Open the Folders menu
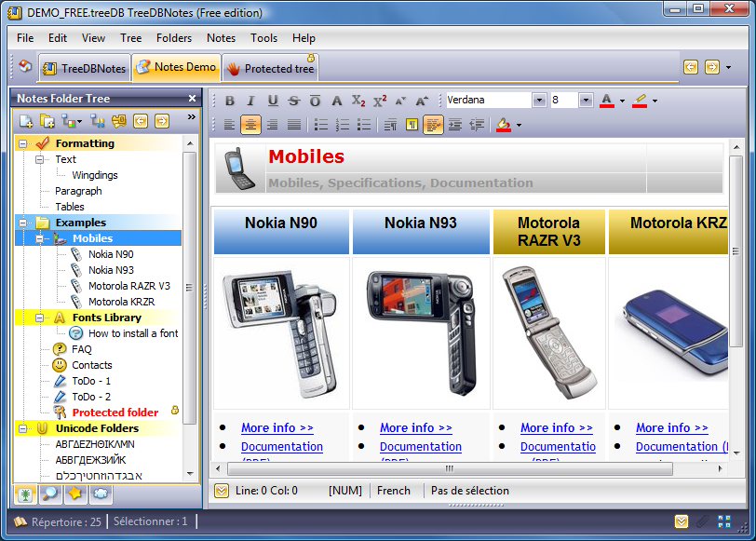This screenshot has width=756, height=541. [x=173, y=37]
